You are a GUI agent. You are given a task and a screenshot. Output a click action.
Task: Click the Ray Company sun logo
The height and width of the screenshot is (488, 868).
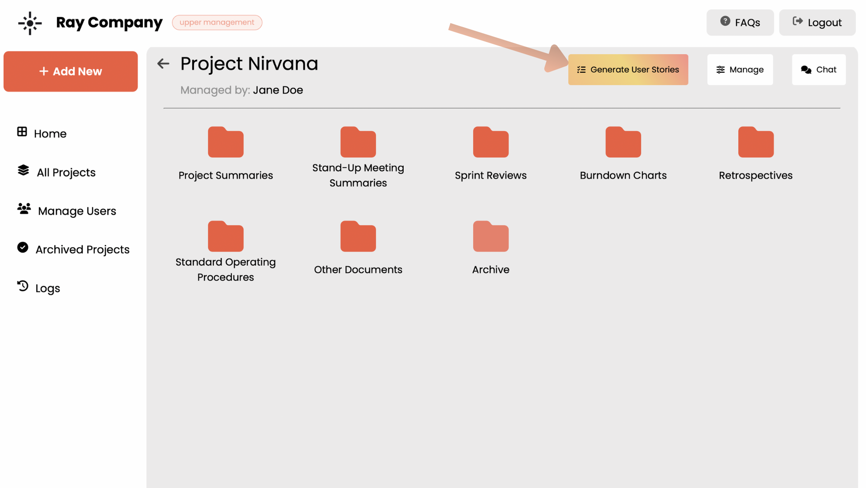(x=30, y=23)
